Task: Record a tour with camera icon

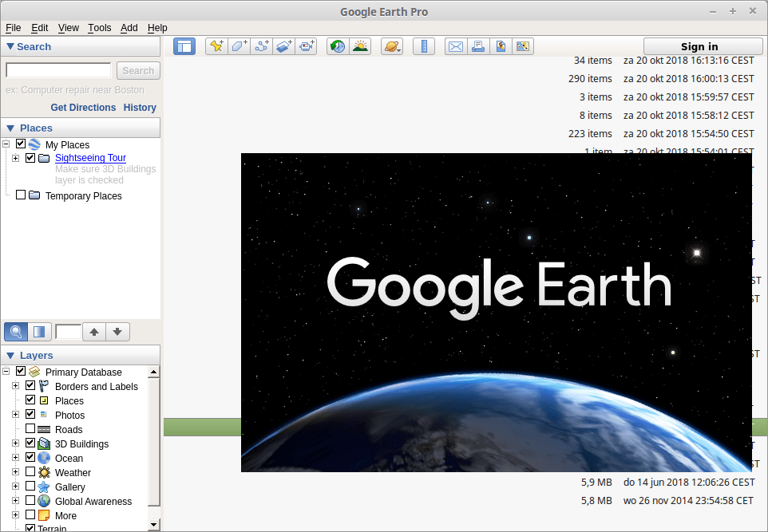Action: click(x=307, y=46)
